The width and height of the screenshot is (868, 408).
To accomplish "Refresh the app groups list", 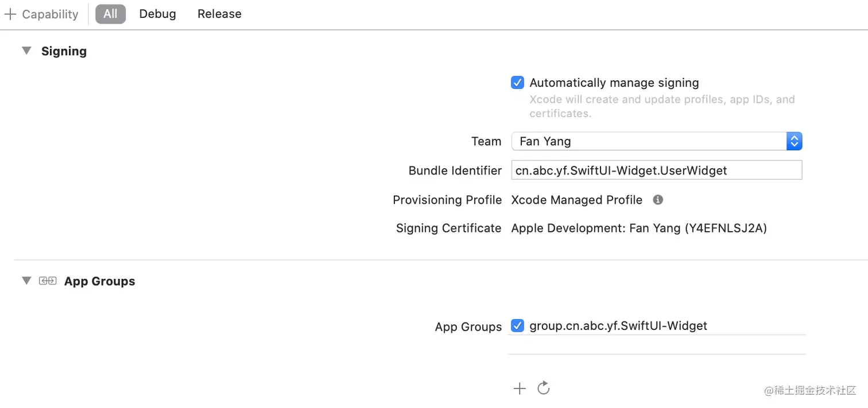I will click(544, 388).
